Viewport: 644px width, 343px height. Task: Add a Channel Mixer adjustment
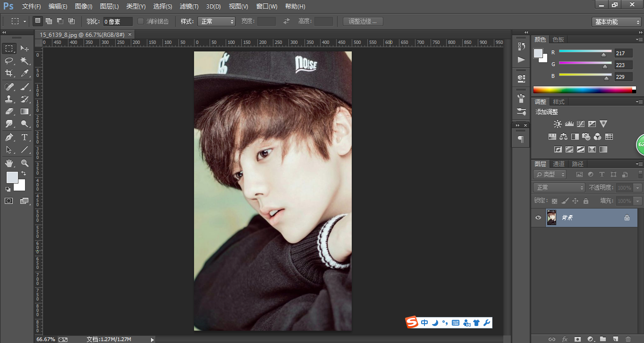(x=598, y=137)
